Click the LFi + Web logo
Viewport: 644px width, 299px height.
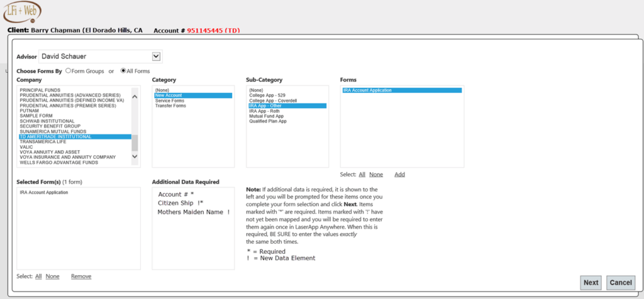point(22,11)
